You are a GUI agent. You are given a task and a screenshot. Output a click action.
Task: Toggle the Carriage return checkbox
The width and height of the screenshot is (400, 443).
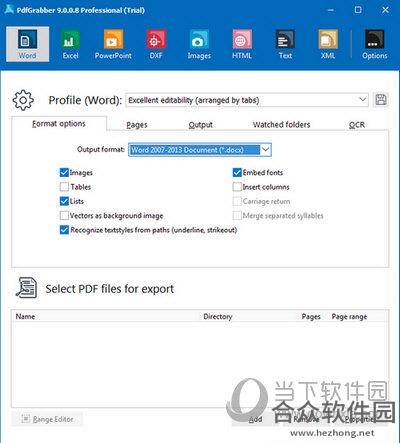click(x=237, y=201)
